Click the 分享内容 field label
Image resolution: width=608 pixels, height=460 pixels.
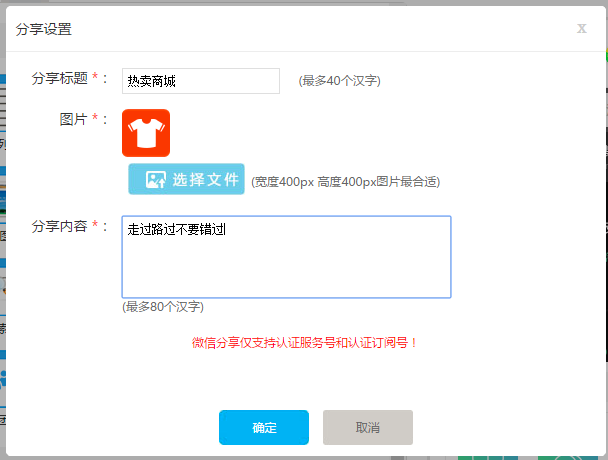point(59,226)
